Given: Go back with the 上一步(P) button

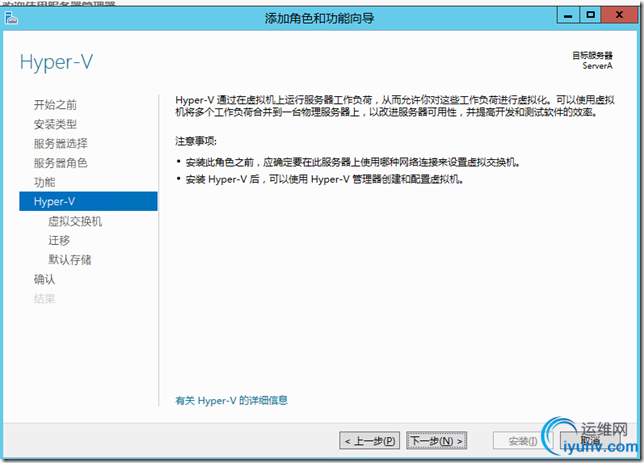Looking at the screenshot, I should pyautogui.click(x=369, y=441).
